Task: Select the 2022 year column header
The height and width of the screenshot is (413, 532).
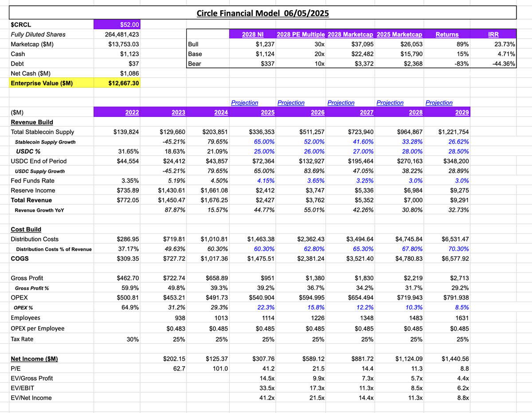Action: tap(131, 113)
